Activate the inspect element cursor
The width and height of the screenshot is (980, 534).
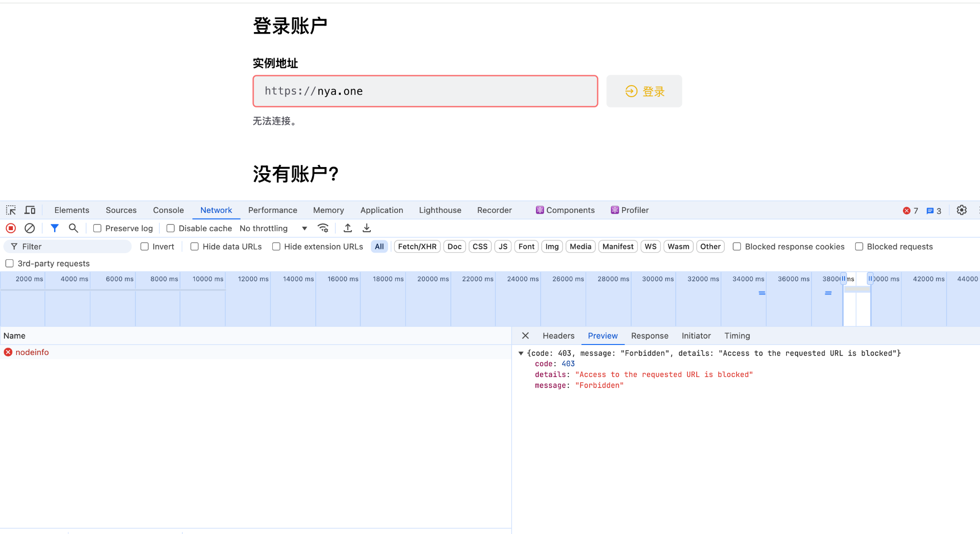tap(11, 210)
